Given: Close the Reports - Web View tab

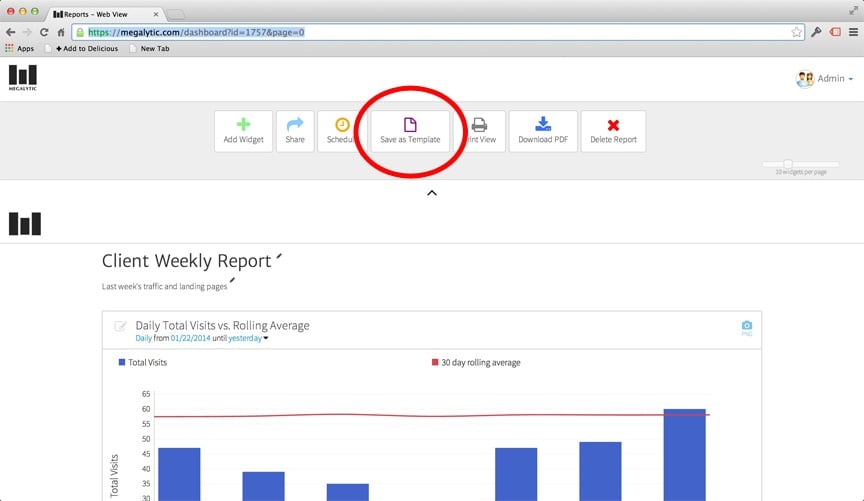Looking at the screenshot, I should pos(155,14).
